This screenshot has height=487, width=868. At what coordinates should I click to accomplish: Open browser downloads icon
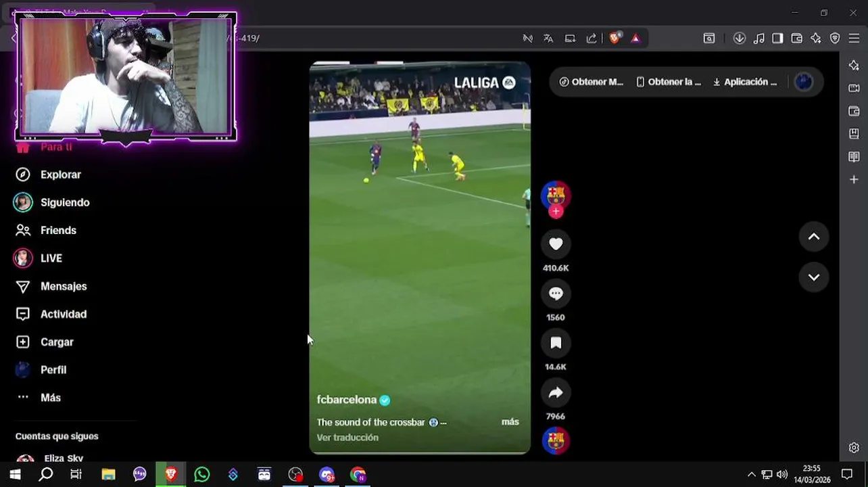click(x=740, y=39)
